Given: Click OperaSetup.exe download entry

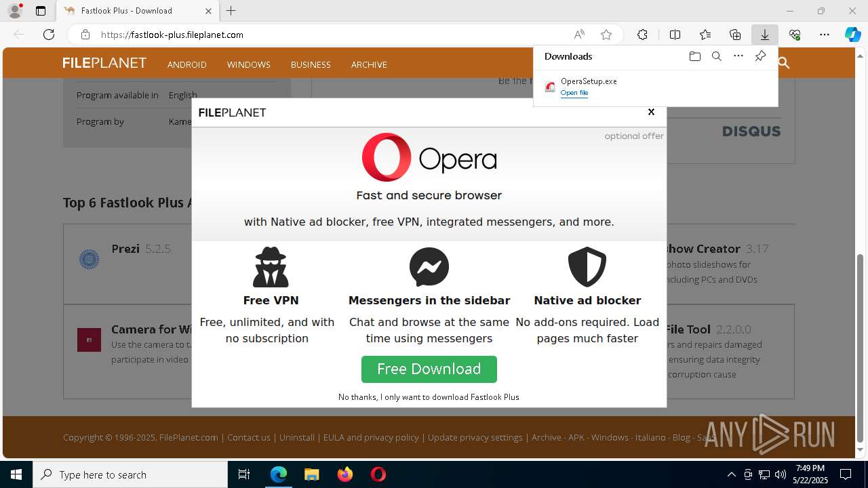Looking at the screenshot, I should (656, 87).
